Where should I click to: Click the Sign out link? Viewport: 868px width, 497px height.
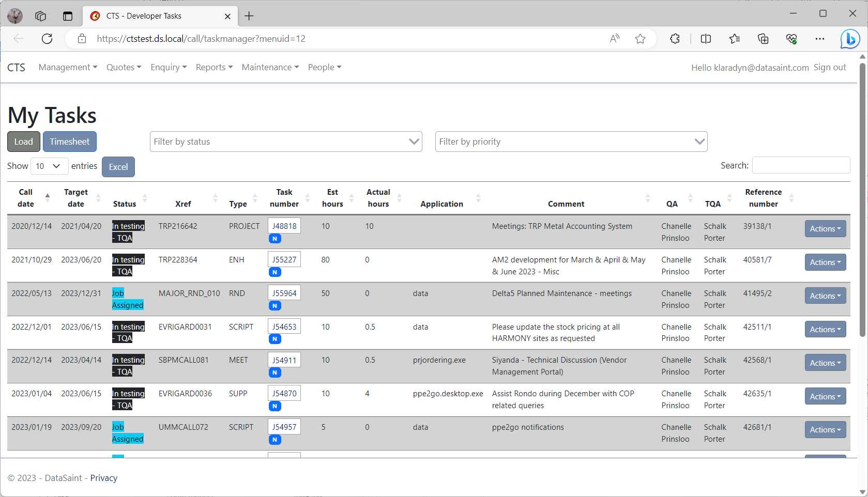830,67
